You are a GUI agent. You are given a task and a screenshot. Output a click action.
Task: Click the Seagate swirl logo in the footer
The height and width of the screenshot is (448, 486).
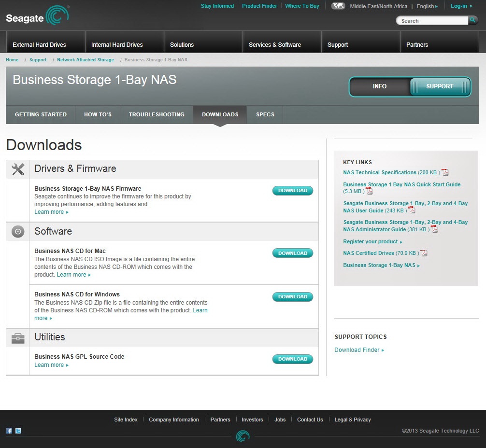(x=243, y=436)
